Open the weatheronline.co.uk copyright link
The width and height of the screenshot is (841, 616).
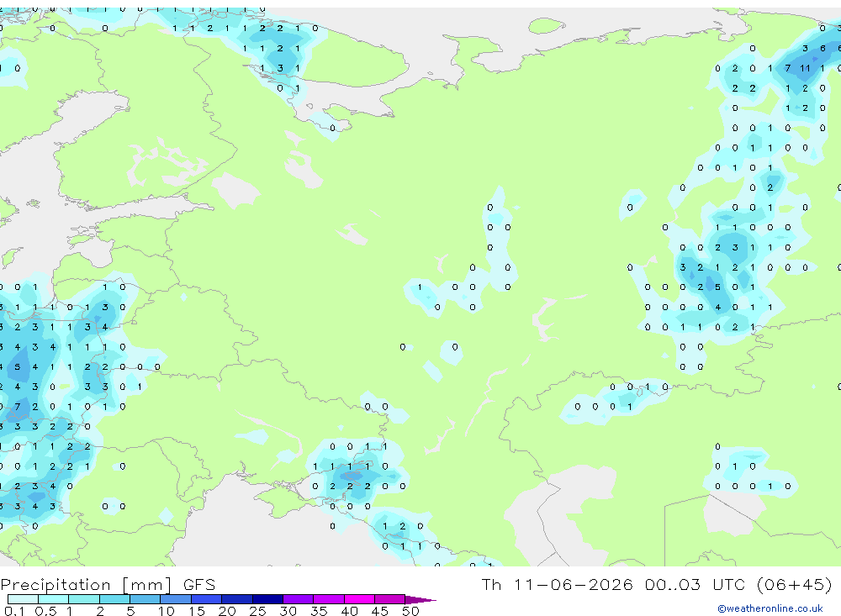click(770, 608)
